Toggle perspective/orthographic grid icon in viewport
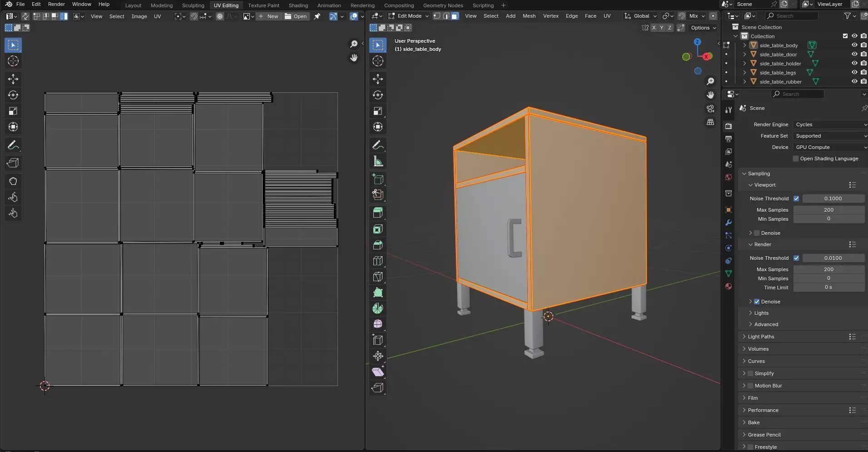868x452 pixels. [x=710, y=122]
